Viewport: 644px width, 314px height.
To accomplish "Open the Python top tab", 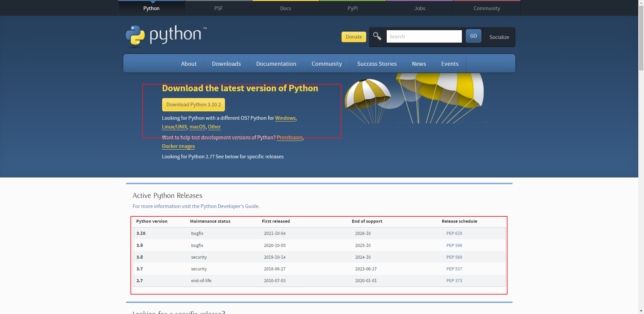I will [x=152, y=8].
